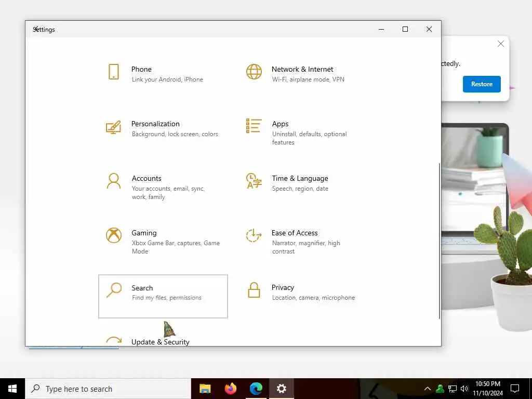Click the Ease of Access icon

[x=254, y=235]
